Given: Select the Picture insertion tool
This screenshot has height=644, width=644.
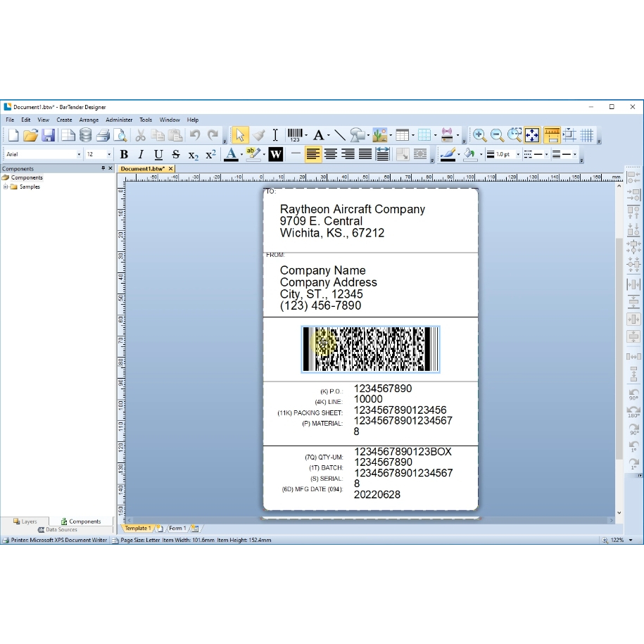Looking at the screenshot, I should [x=380, y=135].
